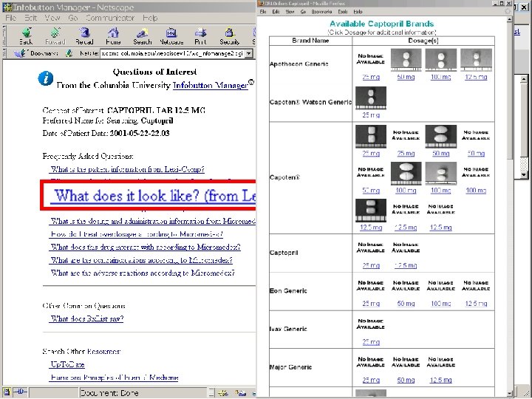The width and height of the screenshot is (532, 399).
Task: Open the Help menu in Netscape
Action: [x=150, y=18]
